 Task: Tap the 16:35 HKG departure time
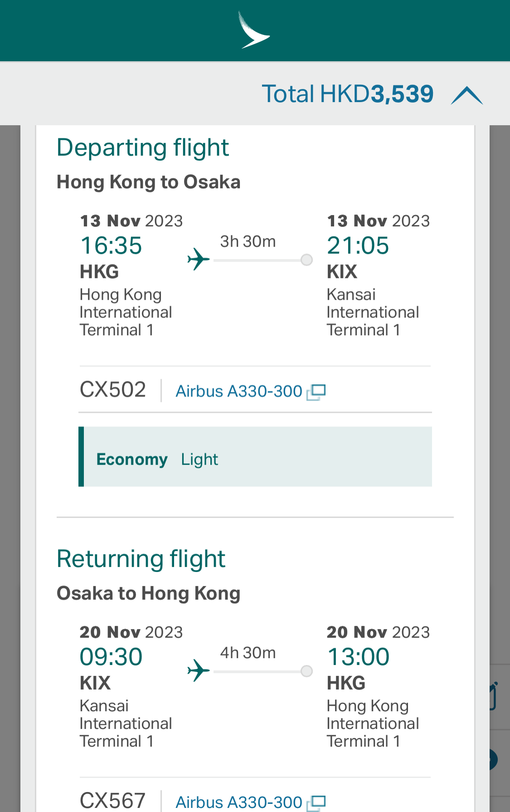pos(111,246)
